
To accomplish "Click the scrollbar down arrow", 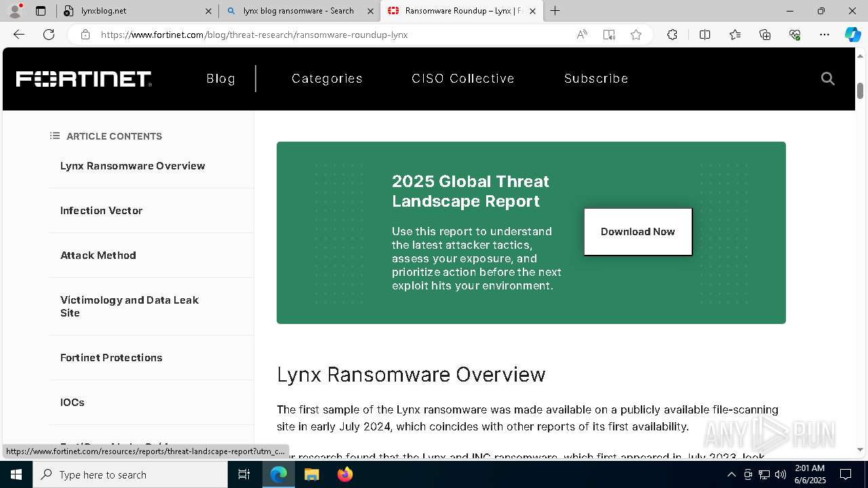I will point(861,449).
